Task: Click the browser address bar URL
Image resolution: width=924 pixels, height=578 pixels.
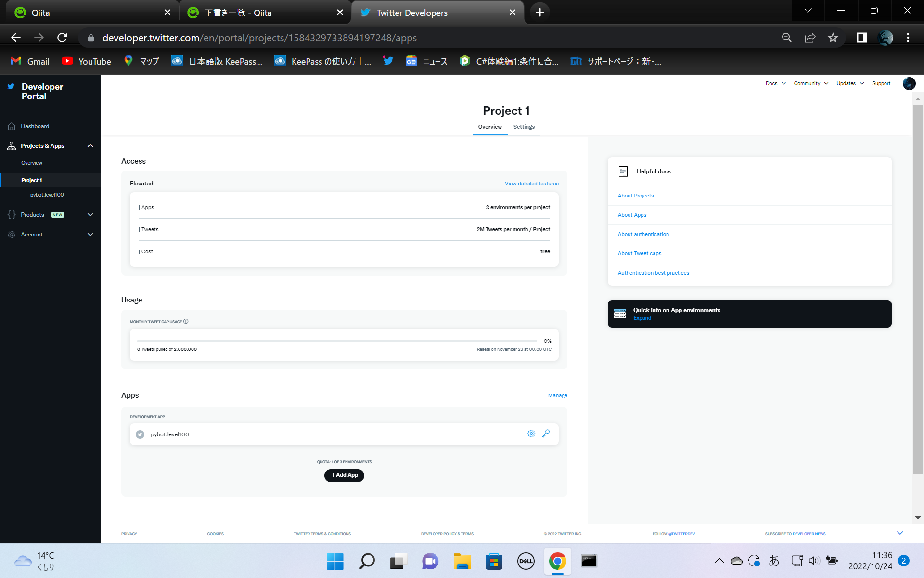Action: coord(259,38)
